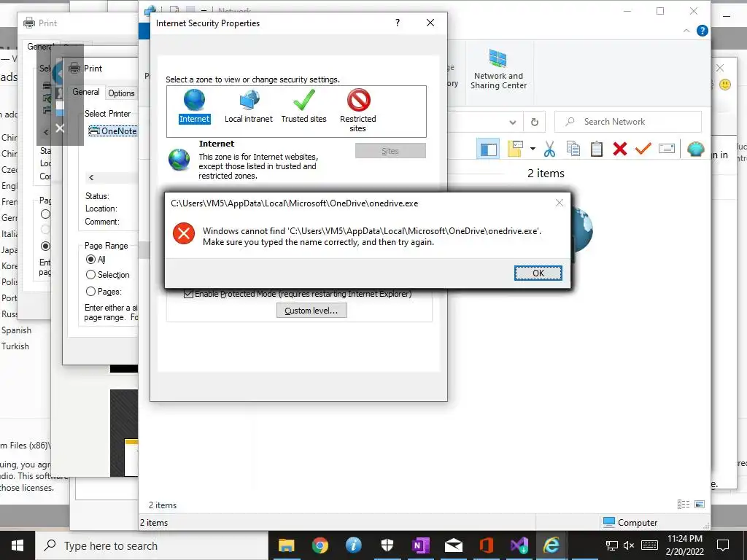This screenshot has height=560, width=747.
Task: Open the Windows Start menu
Action: click(18, 545)
